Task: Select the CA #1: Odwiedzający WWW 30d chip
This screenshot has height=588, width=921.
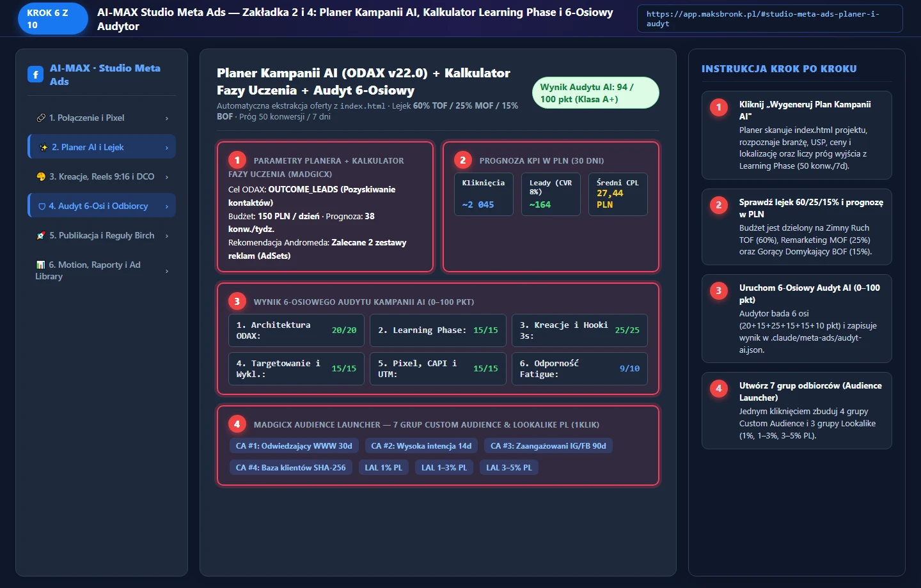Action: coord(294,446)
